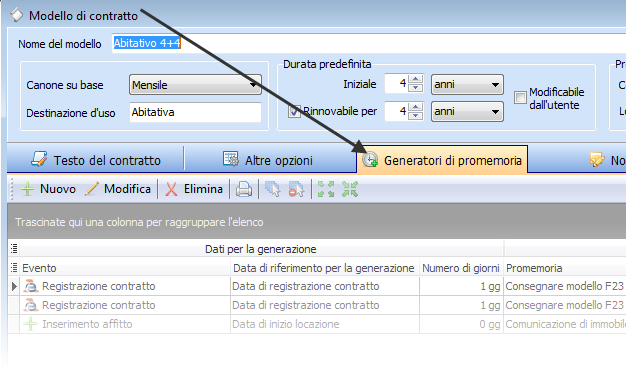The image size is (626, 368).
Task: Sort by Evento column header
Action: coord(125,268)
